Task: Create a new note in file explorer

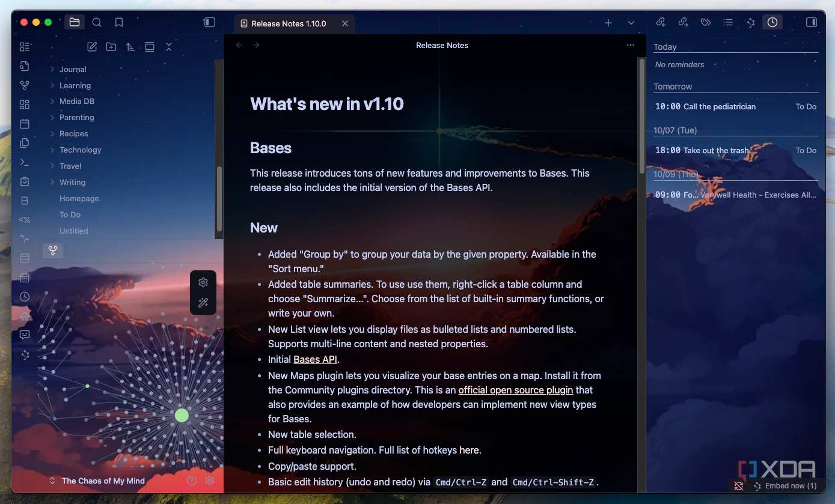Action: (x=92, y=46)
